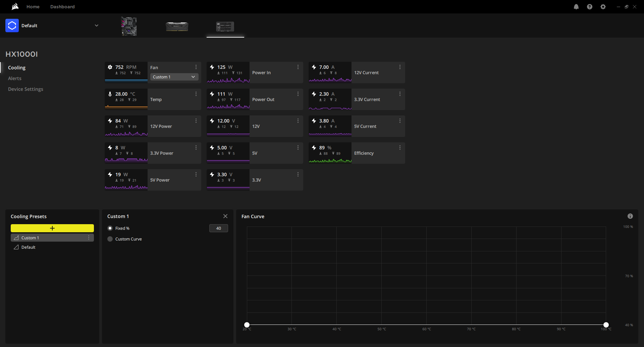Click the 28.00 °C temperature reading
This screenshot has height=347, width=644.
tap(125, 94)
